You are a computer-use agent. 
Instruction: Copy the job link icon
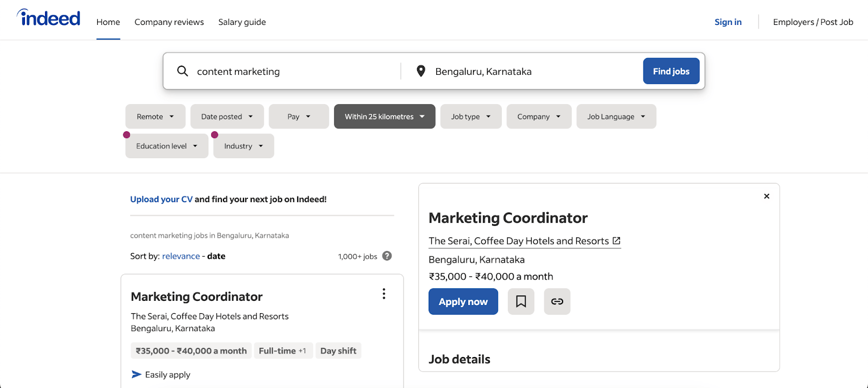pos(557,301)
